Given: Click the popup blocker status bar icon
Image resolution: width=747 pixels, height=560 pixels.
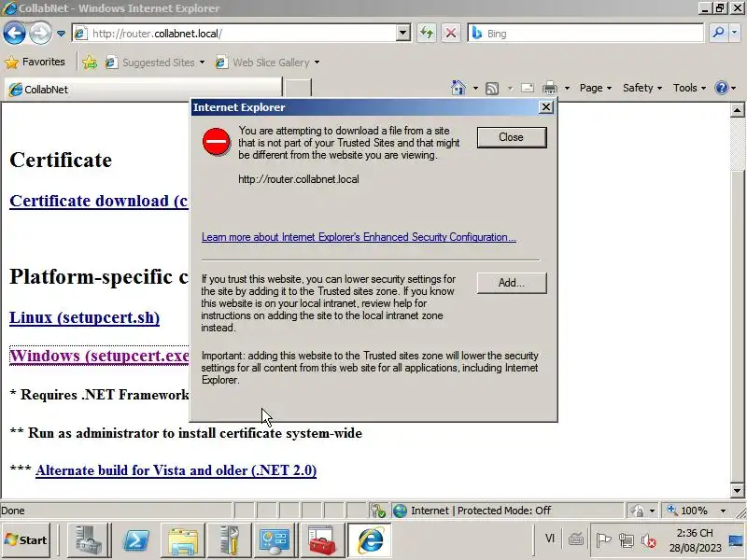Looking at the screenshot, I should pos(378,511).
